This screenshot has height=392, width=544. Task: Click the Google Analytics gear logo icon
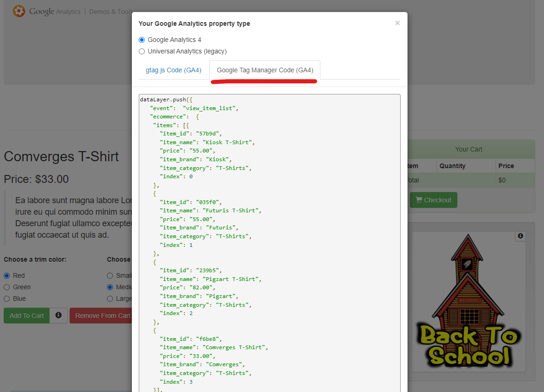(19, 11)
